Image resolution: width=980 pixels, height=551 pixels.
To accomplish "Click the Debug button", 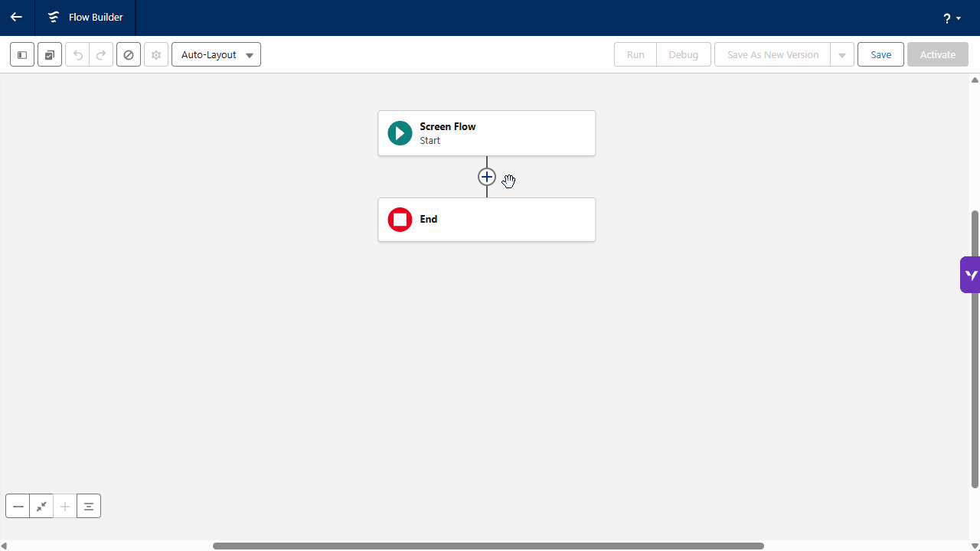I will tap(683, 55).
